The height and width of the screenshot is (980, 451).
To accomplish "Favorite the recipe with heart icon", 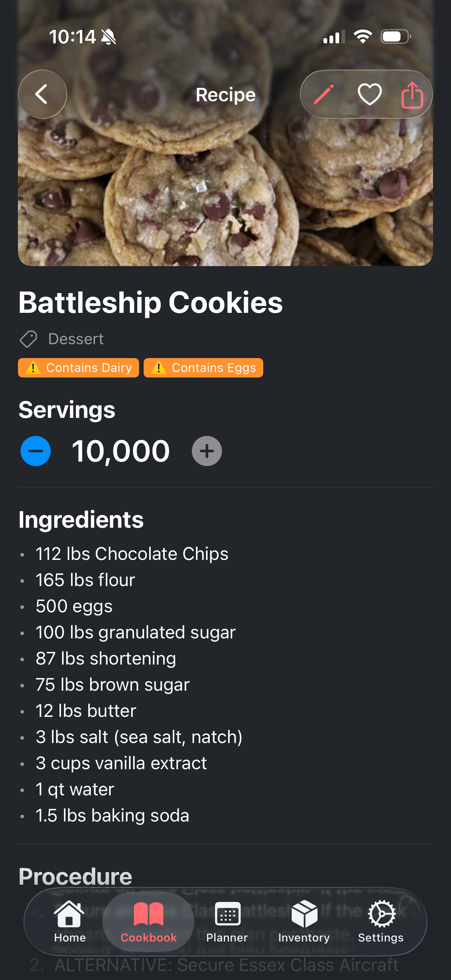I will [x=369, y=94].
